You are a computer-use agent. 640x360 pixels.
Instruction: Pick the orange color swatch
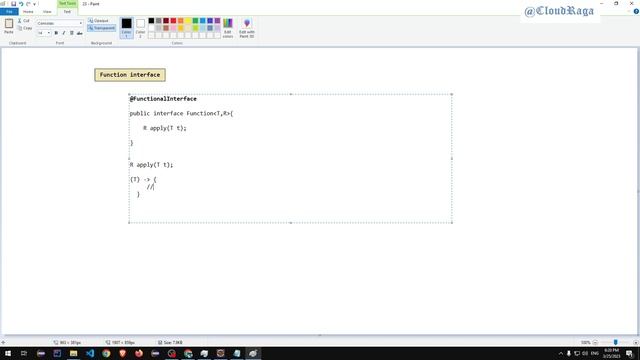(x=181, y=20)
